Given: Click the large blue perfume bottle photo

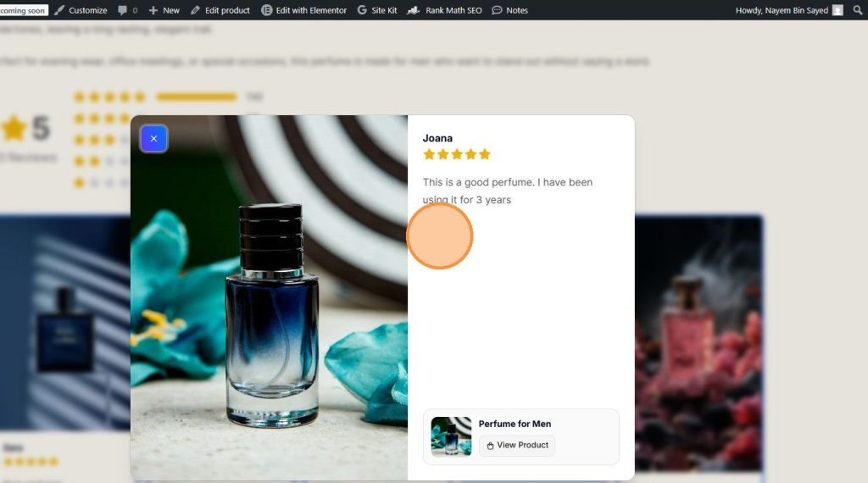Looking at the screenshot, I should [x=269, y=297].
